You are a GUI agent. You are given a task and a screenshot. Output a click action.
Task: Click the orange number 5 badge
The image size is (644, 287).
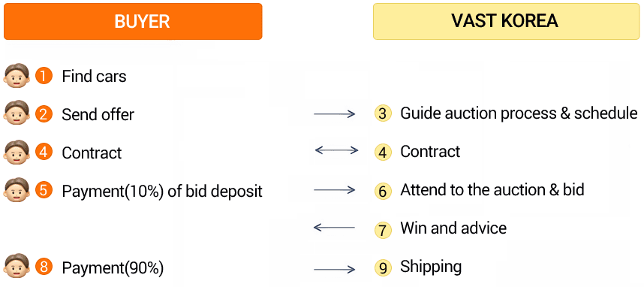[44, 191]
